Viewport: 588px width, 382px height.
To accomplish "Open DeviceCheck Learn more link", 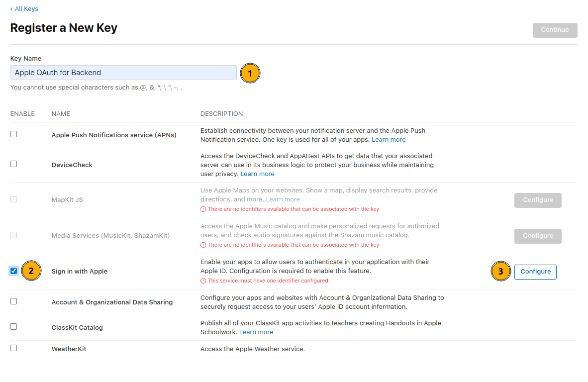I will coord(257,174).
